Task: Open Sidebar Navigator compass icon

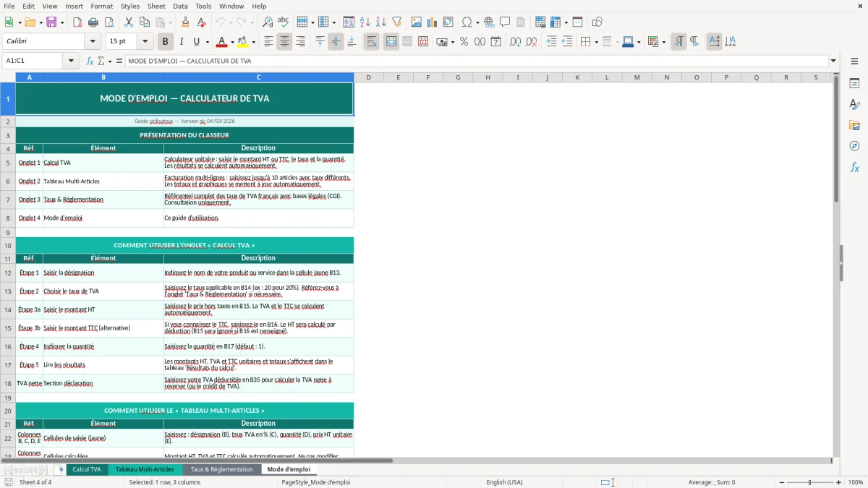Action: click(x=854, y=146)
